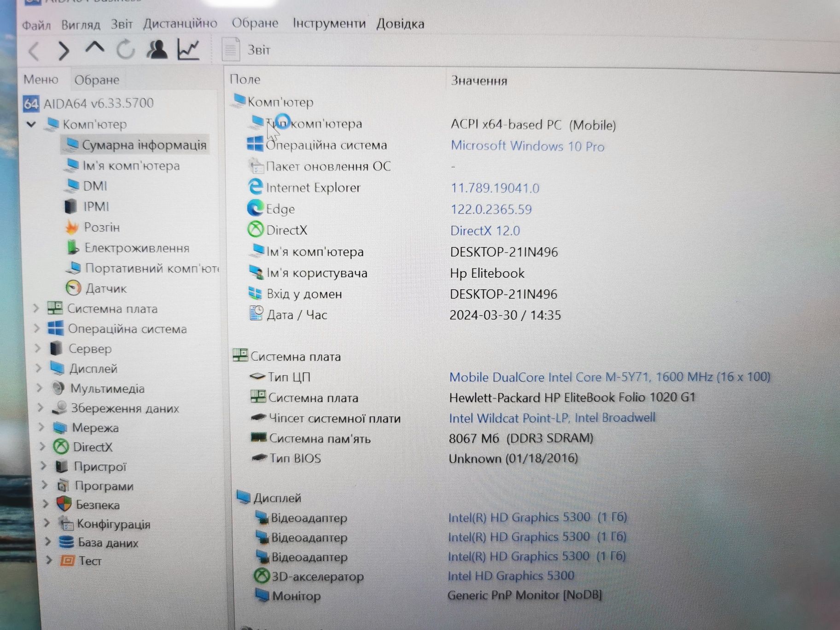Open the Дистанційно menu

tap(180, 23)
